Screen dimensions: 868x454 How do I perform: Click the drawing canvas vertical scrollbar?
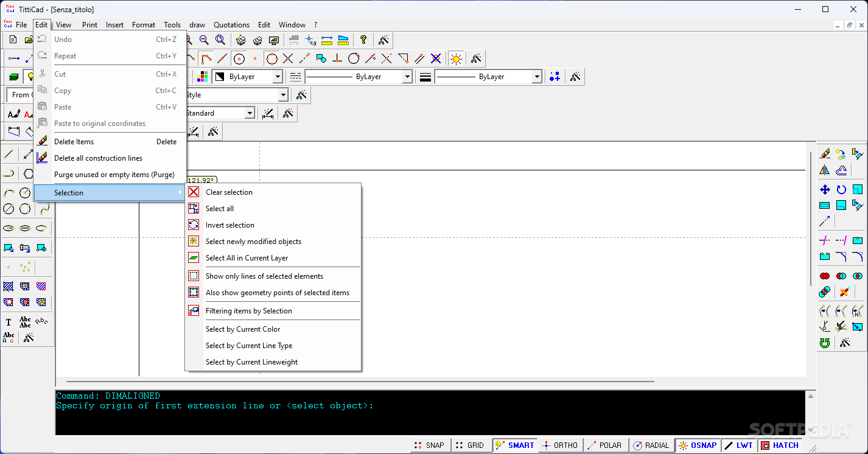pos(810,219)
